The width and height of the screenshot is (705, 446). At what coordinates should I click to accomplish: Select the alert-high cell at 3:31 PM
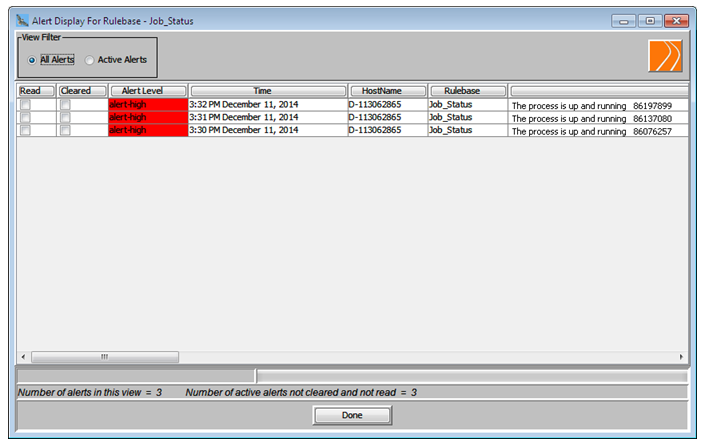(x=148, y=117)
